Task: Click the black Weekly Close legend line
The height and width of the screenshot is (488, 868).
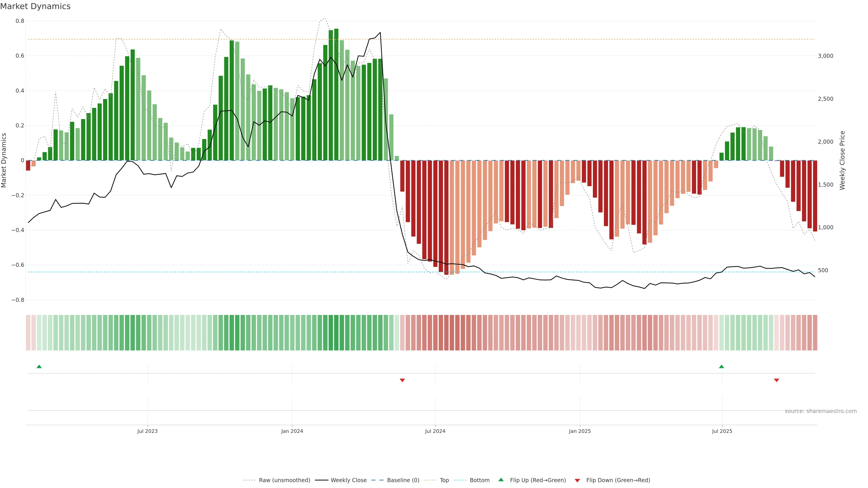Action: coord(321,480)
